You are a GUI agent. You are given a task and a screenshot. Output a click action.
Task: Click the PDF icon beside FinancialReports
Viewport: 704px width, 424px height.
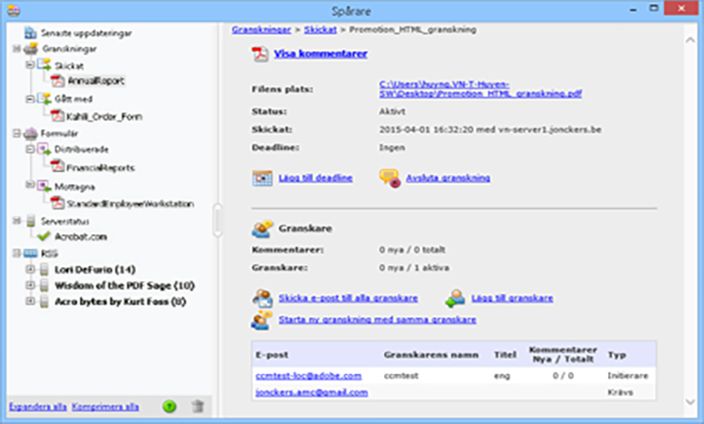pos(57,167)
